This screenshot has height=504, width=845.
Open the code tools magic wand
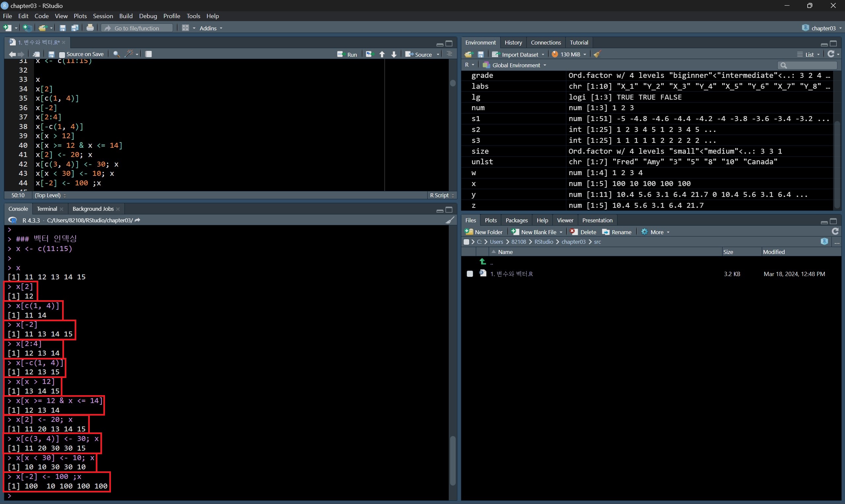tap(129, 54)
